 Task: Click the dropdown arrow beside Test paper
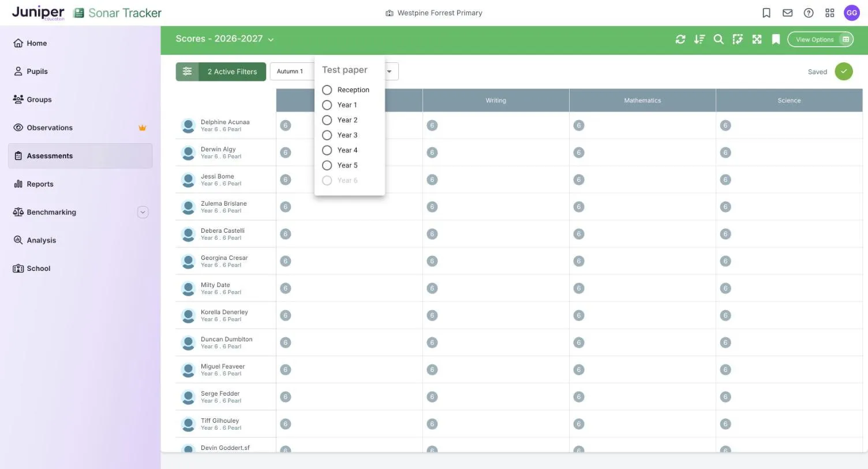point(389,72)
